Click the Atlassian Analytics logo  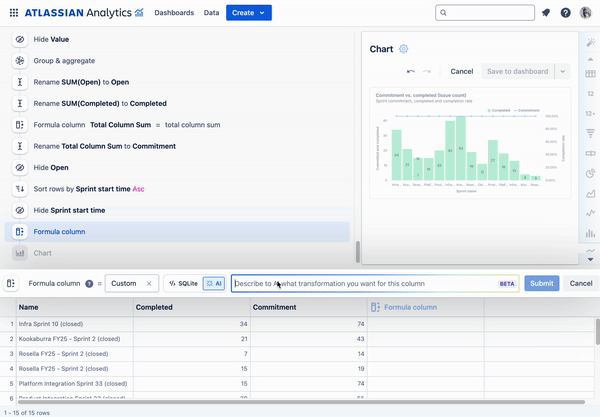coord(84,13)
